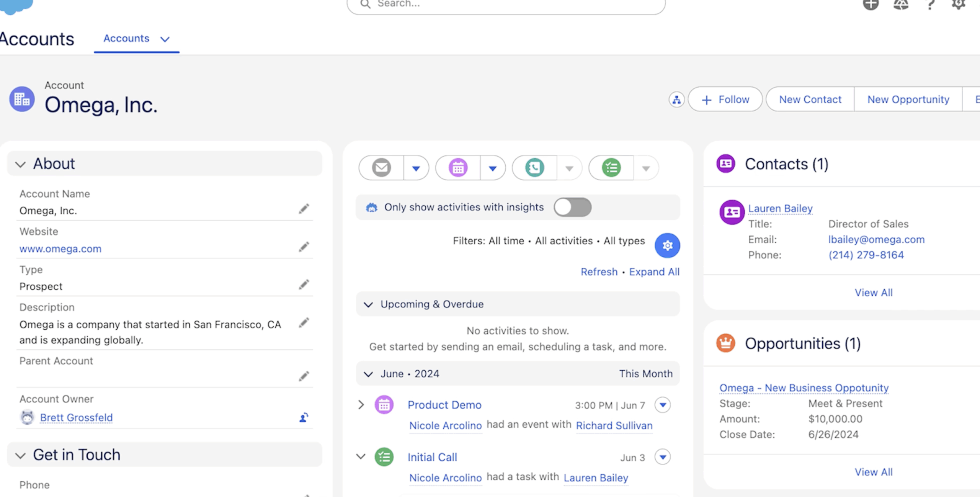This screenshot has width=980, height=497.
Task: Open the help question mark icon
Action: pos(929,5)
